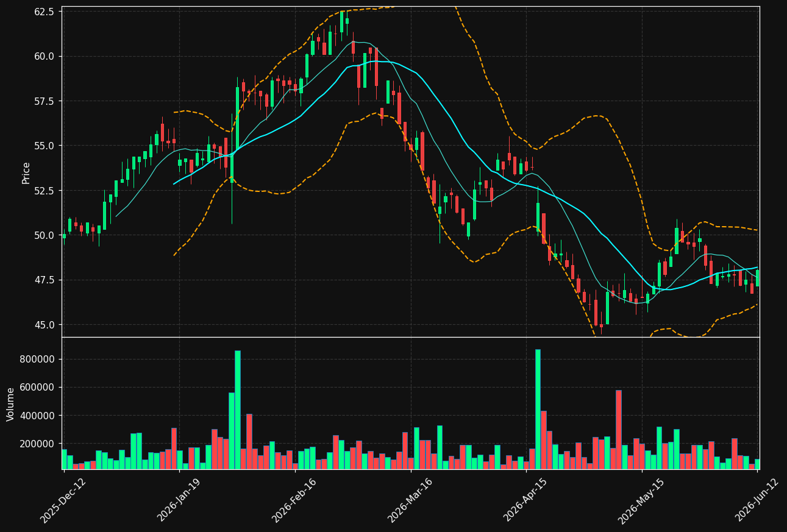
Task: Select the tallest green volume bar after 2026-Apr-15
Action: [538, 410]
